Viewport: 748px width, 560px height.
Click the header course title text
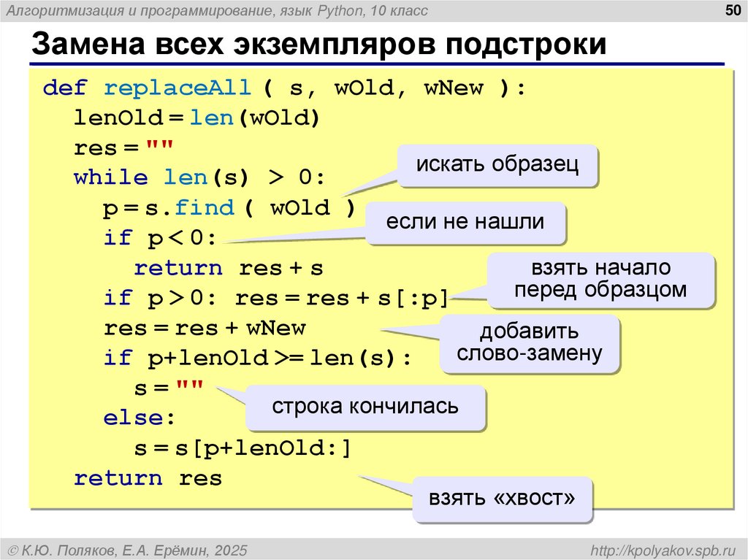pos(216,10)
